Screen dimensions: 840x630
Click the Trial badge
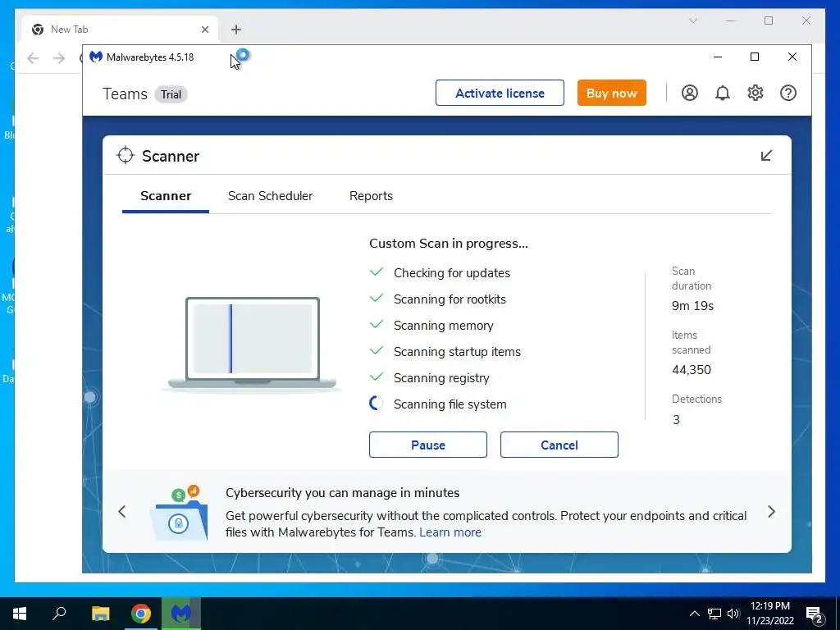[x=171, y=94]
